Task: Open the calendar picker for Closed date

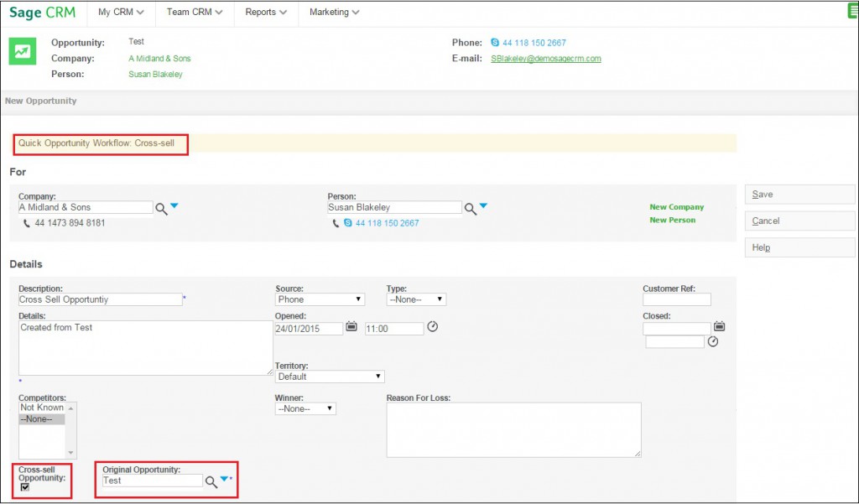Action: point(719,327)
